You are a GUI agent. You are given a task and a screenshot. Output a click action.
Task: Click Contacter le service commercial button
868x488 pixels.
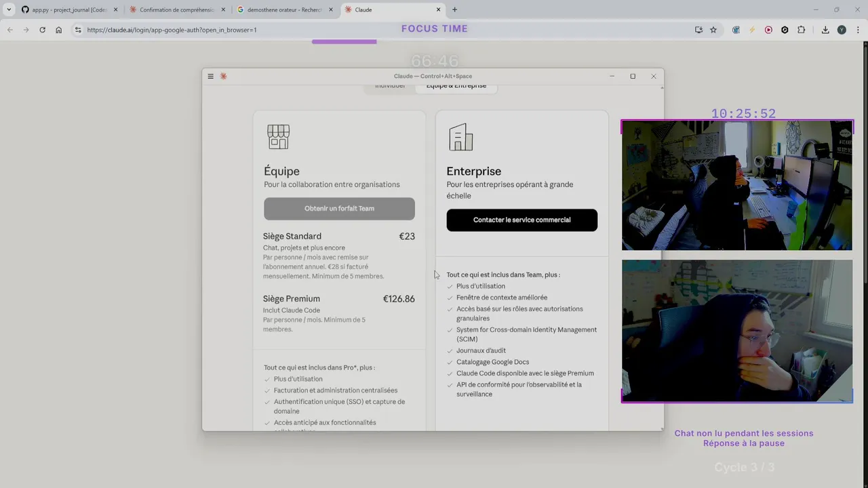click(521, 220)
